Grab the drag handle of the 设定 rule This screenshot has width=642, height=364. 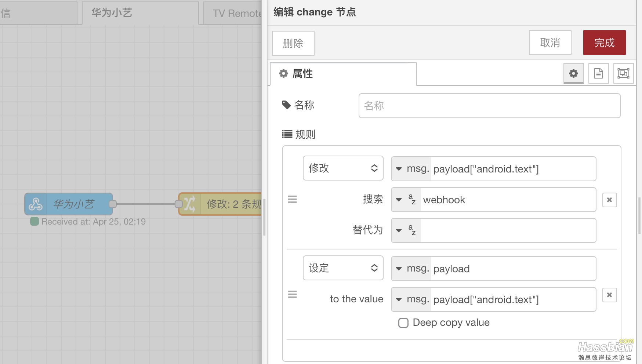click(292, 294)
